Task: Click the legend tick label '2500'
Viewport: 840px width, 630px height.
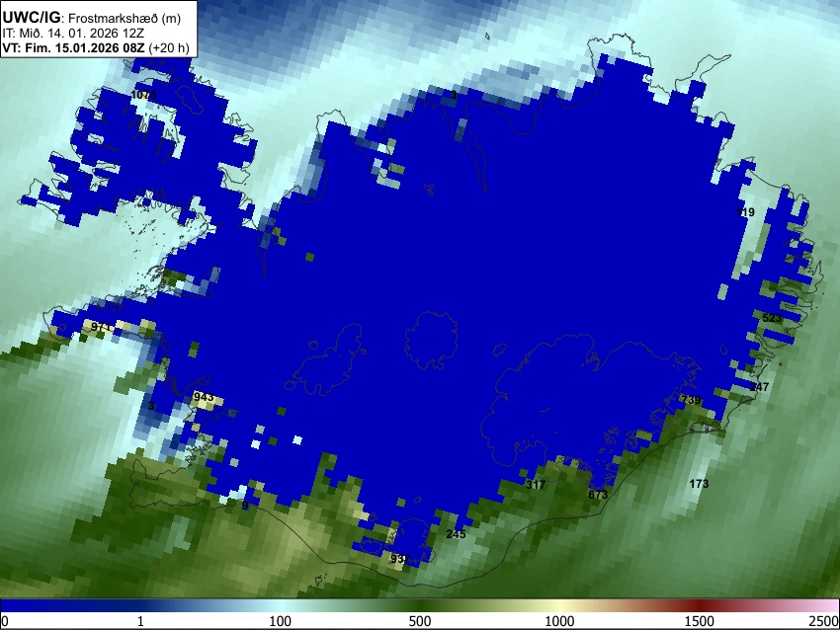Action: click(x=824, y=621)
